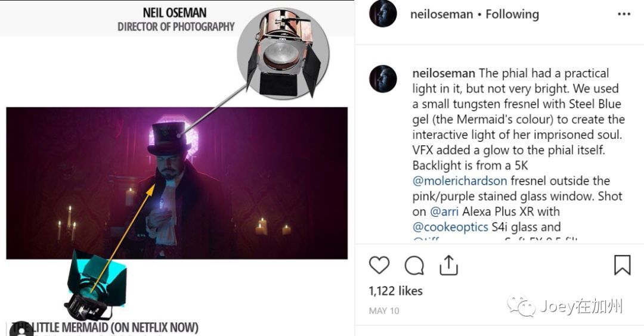The height and width of the screenshot is (336, 644).
Task: Open comments via speech bubble icon
Action: (414, 265)
